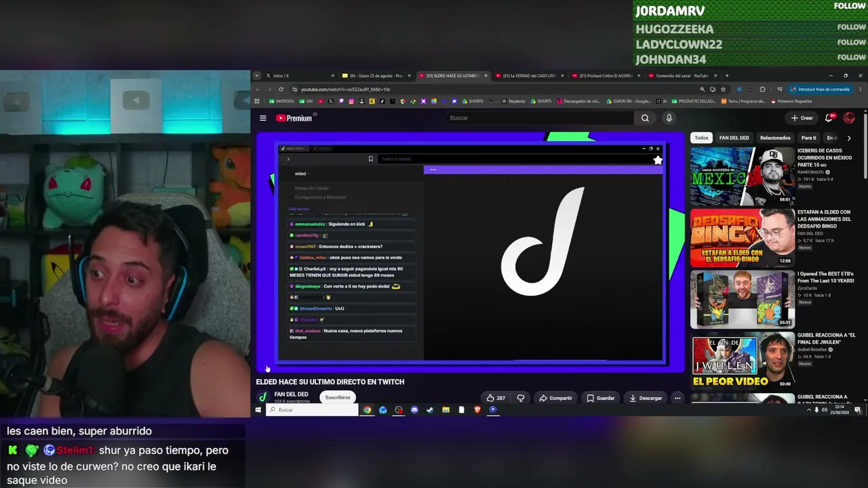Screen dimensions: 868x488
Task: Like the video with 287 likes
Action: (x=496, y=398)
